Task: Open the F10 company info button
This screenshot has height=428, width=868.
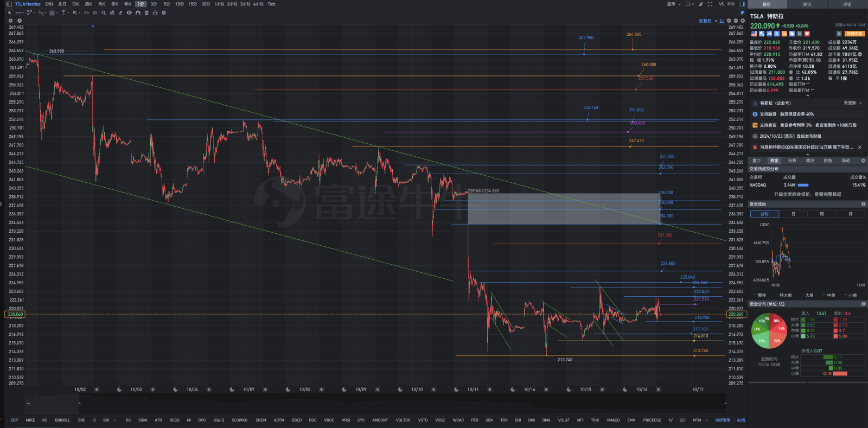Action: 731,4
